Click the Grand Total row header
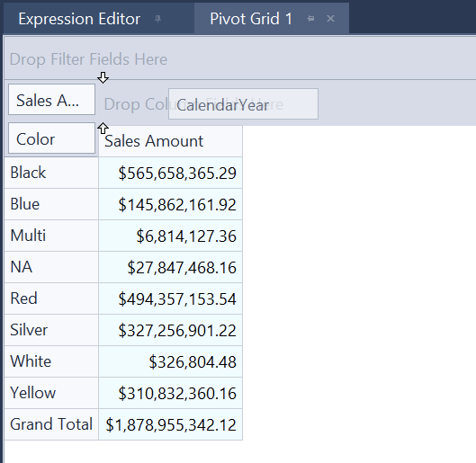The width and height of the screenshot is (476, 463). click(51, 424)
